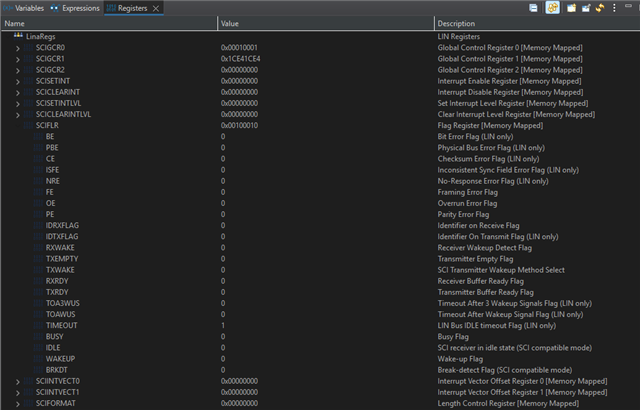Select the LinaRegs group row
The width and height of the screenshot is (640, 410).
pyautogui.click(x=320, y=36)
